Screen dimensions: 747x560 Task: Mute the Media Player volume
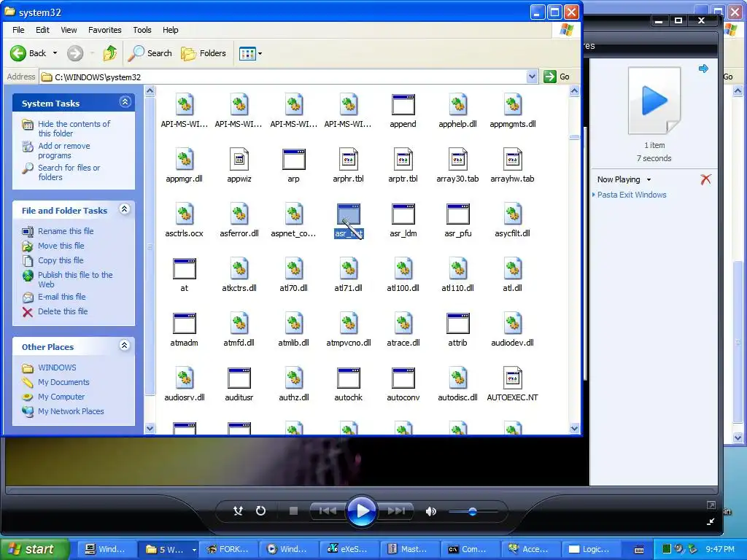click(x=431, y=511)
